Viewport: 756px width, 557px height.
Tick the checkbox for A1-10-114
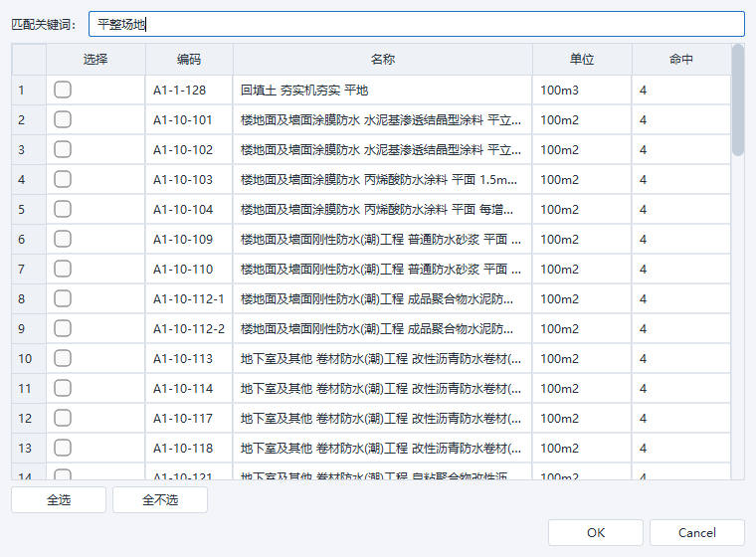click(x=63, y=389)
